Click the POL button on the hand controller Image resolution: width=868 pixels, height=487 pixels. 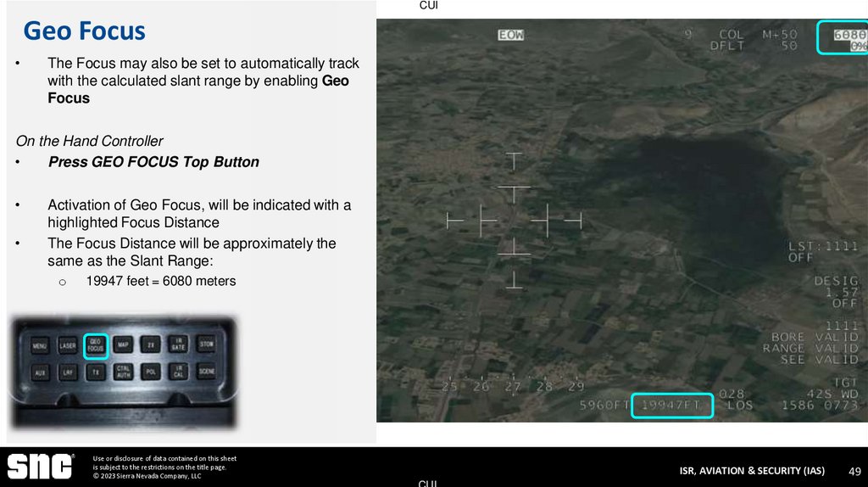tap(151, 372)
